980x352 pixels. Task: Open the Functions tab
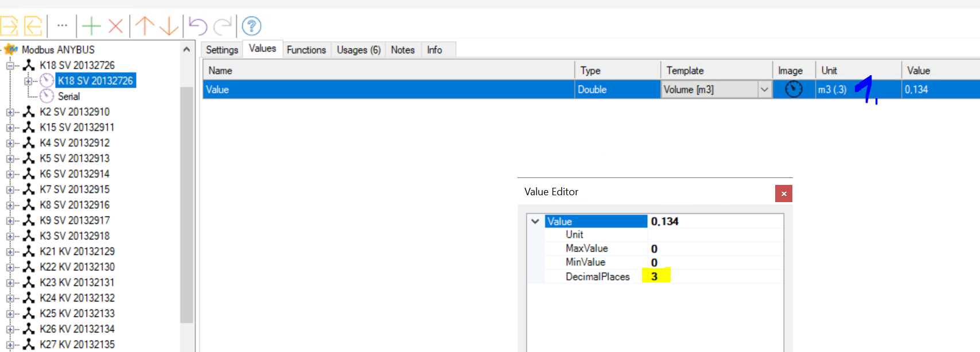point(306,50)
